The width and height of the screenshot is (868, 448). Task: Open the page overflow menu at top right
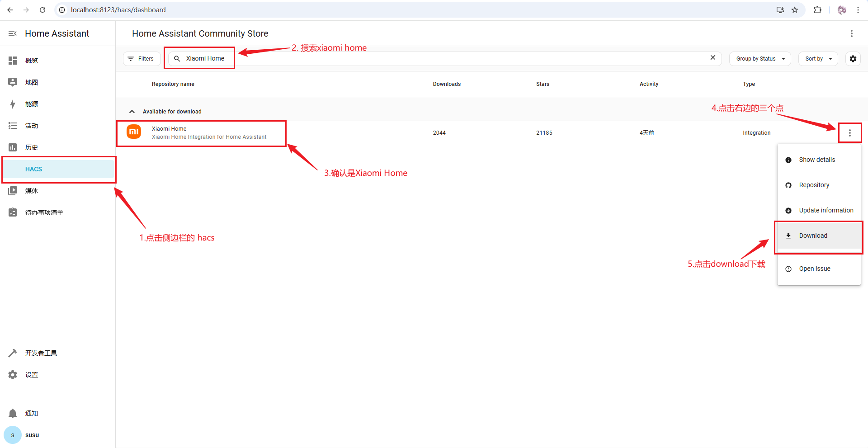click(851, 33)
